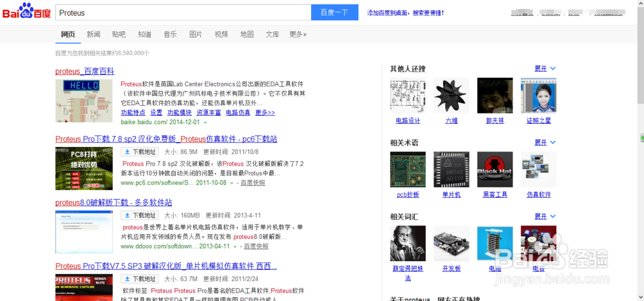The width and height of the screenshot is (644, 301).
Task: Expand 展开 next to 相关术语
Action: (x=545, y=142)
